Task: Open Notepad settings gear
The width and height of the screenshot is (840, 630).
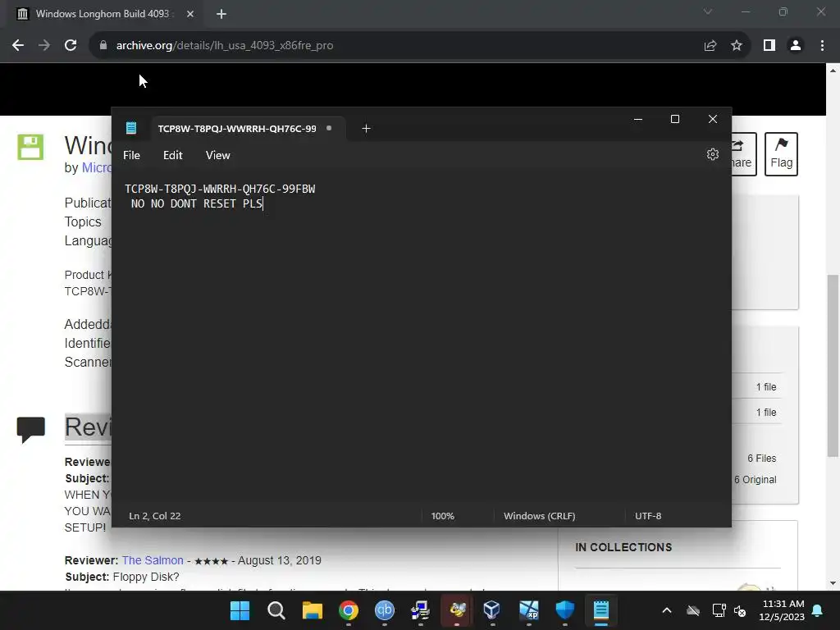Action: click(712, 154)
